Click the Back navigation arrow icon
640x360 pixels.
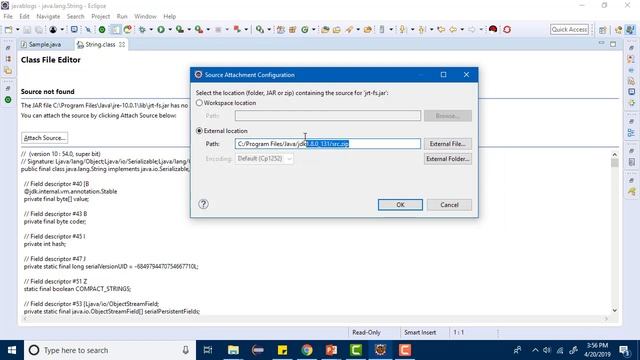[453, 29]
